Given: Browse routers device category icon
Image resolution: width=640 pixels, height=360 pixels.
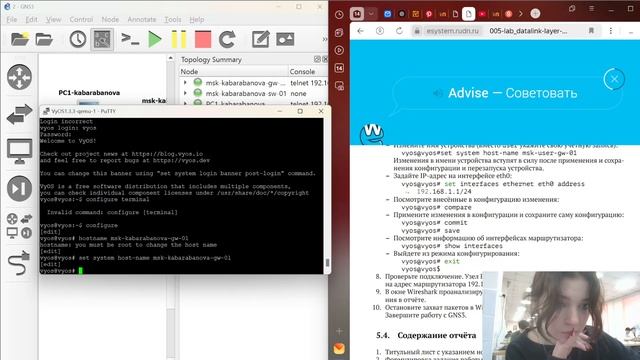Looking at the screenshot, I should coord(19,77).
